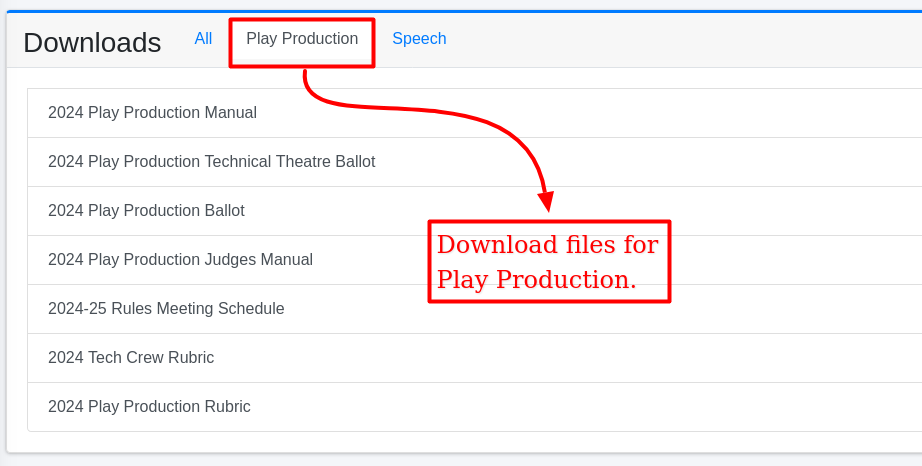Open the 2024 Play Production Manual
The image size is (922, 466).
pyautogui.click(x=152, y=113)
